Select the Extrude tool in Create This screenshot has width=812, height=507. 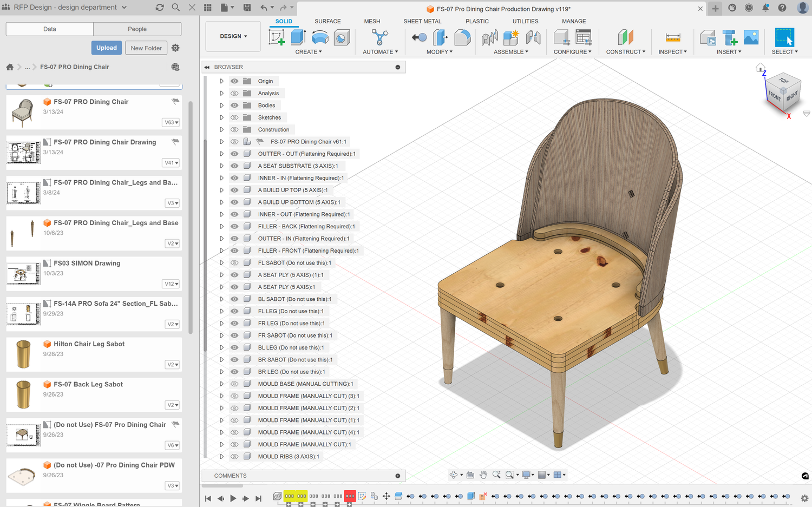click(x=298, y=37)
